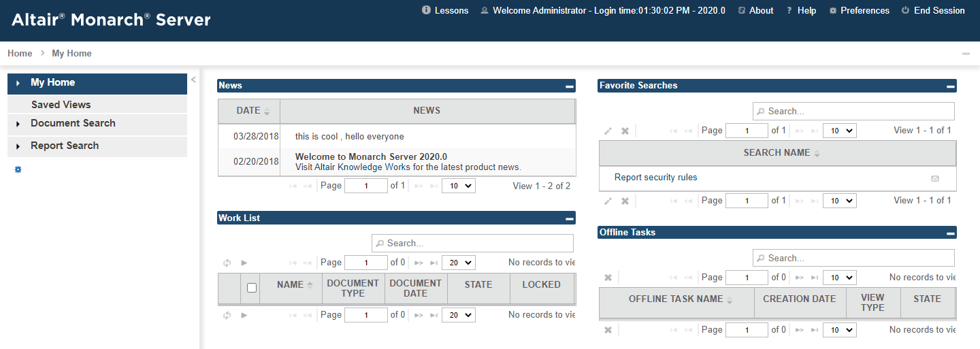The image size is (980, 349).
Task: Collapse the sidebar with the chevron
Action: [193, 80]
